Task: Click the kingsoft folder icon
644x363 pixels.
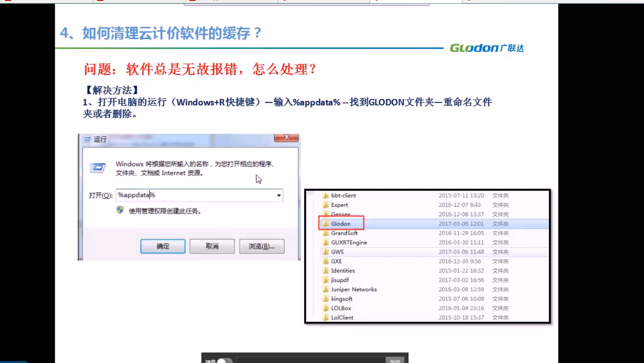Action: click(326, 299)
